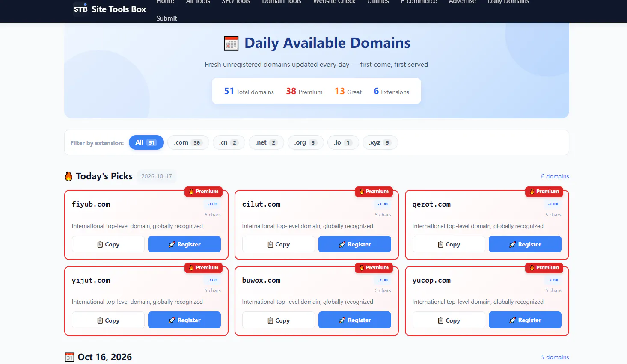Filter domains by .net extension

coord(266,142)
